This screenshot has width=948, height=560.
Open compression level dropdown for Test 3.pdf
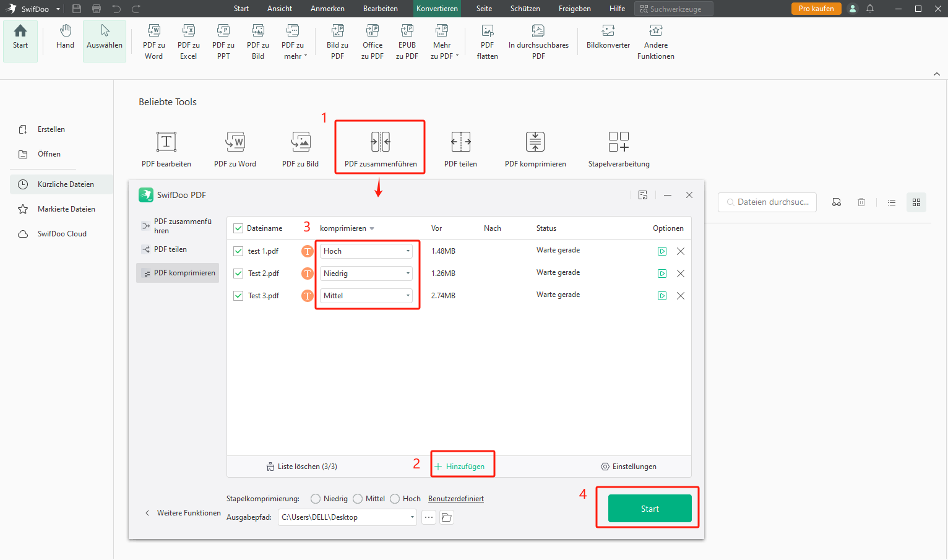(x=366, y=296)
